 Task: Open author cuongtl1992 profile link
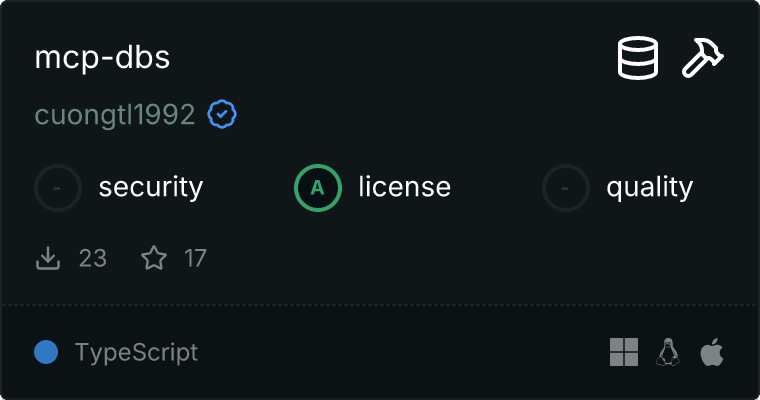pos(115,115)
